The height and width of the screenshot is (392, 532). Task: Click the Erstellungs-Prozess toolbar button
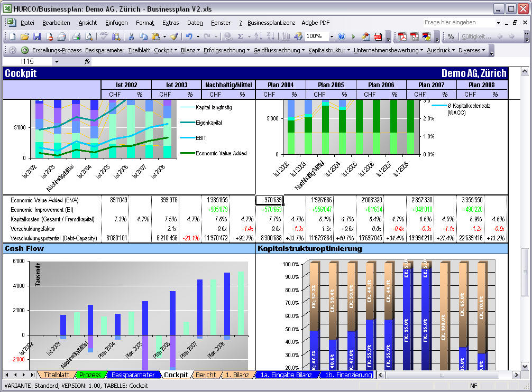tap(57, 51)
